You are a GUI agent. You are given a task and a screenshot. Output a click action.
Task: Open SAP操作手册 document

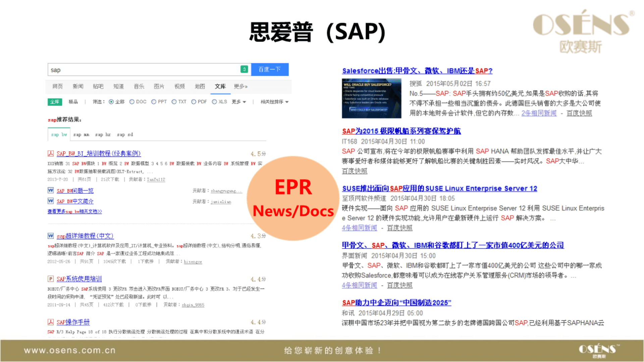[x=73, y=322]
